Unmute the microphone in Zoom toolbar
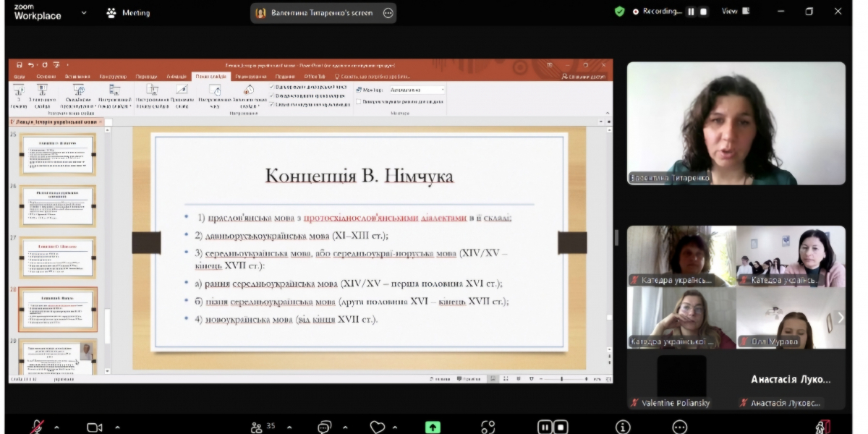868x434 pixels. click(37, 427)
